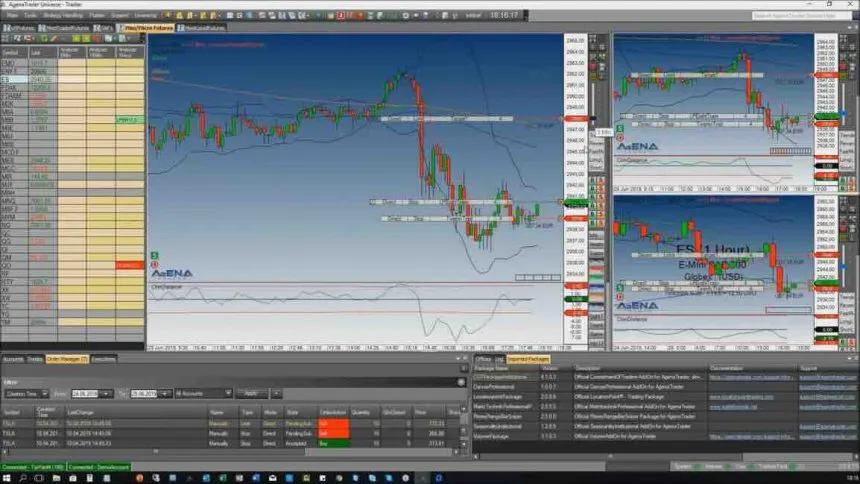Sort watchlist by the Last column
Viewport: 860px width, 484px height.
(x=43, y=53)
